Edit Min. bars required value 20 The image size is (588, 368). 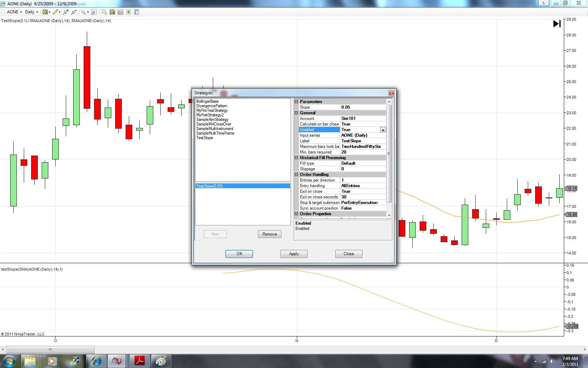pyautogui.click(x=363, y=152)
